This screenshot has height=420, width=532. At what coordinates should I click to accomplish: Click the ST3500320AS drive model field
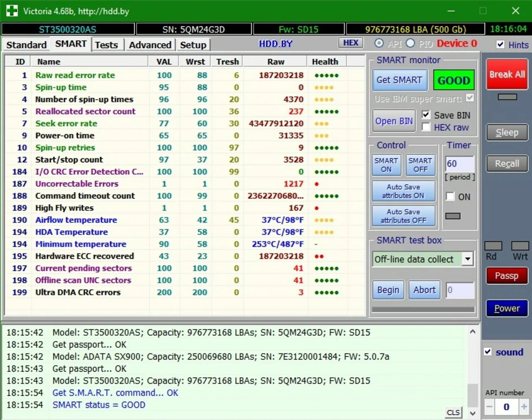(68, 29)
